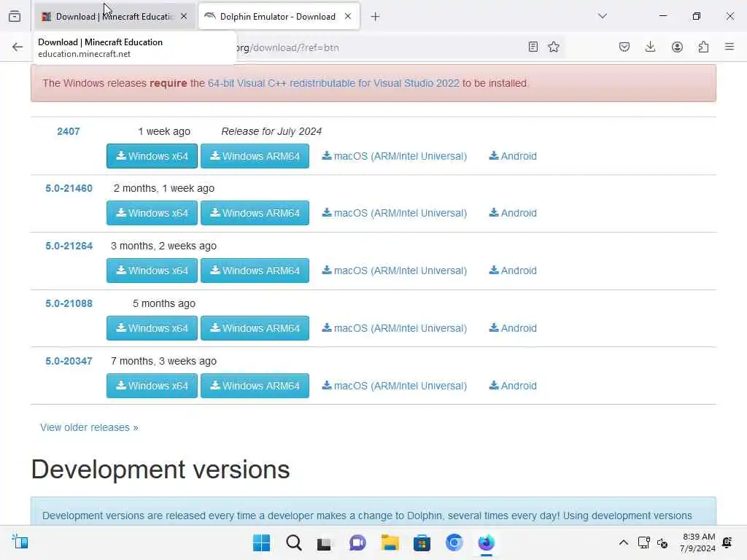Open the extensions panel
Viewport: 747px width, 560px height.
click(x=703, y=47)
